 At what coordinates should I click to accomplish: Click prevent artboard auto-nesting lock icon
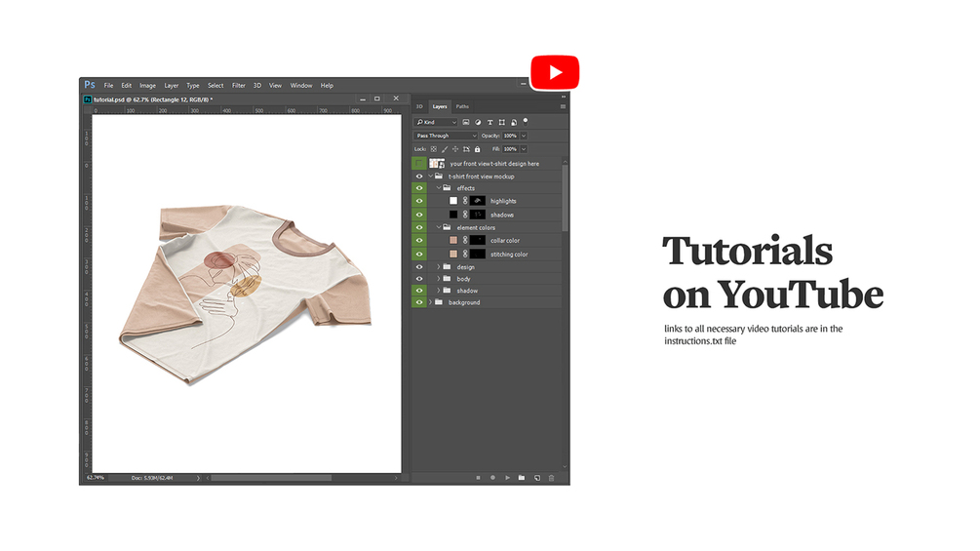(x=466, y=149)
